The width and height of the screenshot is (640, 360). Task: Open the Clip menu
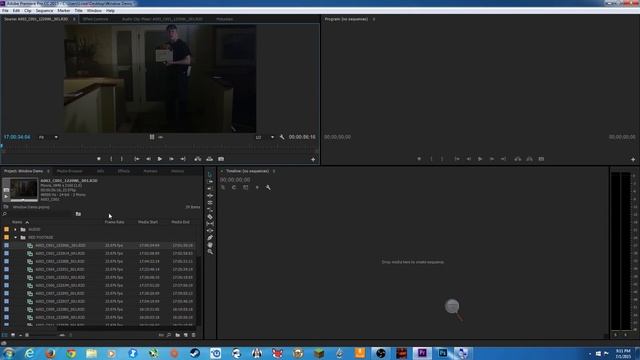pyautogui.click(x=28, y=11)
